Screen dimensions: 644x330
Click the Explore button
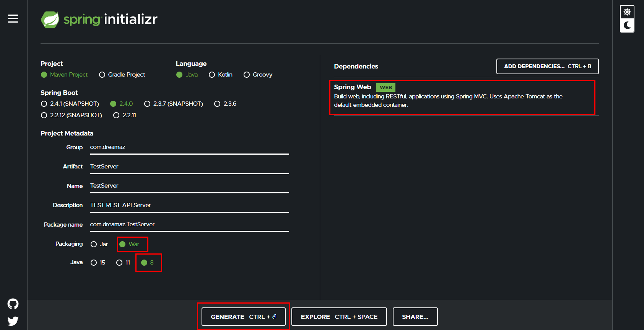(339, 317)
